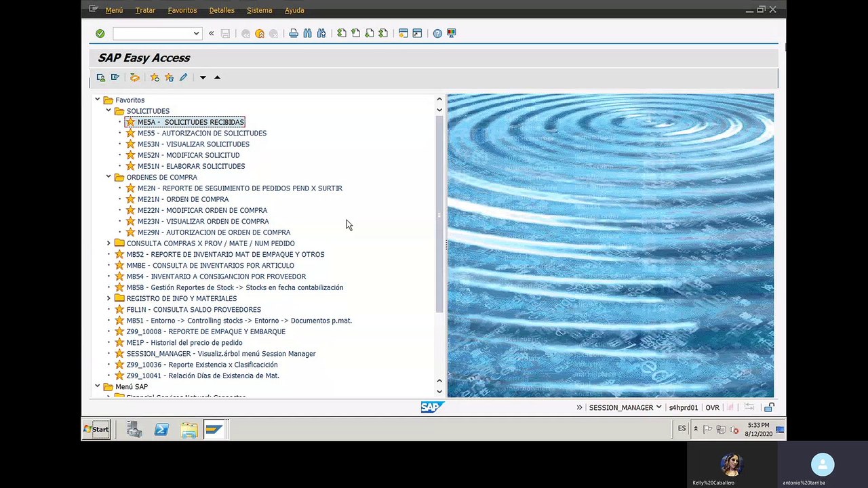Expand REGISTRO DE INFO Y MATERIALES folder

[x=108, y=298]
